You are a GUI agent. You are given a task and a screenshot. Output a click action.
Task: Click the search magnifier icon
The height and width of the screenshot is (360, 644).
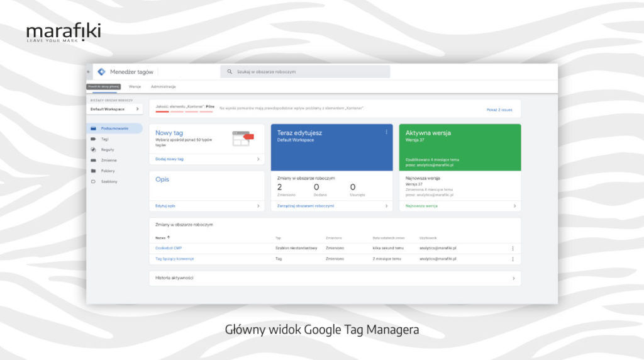click(230, 72)
